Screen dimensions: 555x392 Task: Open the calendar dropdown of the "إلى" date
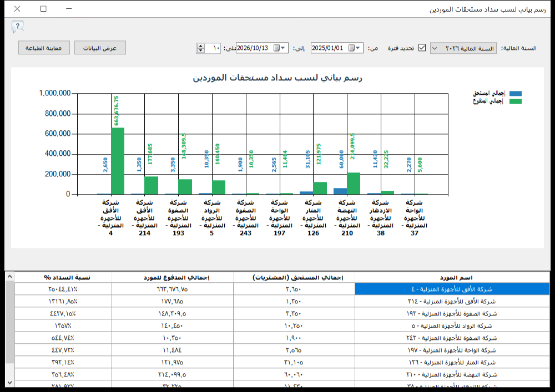[280, 48]
